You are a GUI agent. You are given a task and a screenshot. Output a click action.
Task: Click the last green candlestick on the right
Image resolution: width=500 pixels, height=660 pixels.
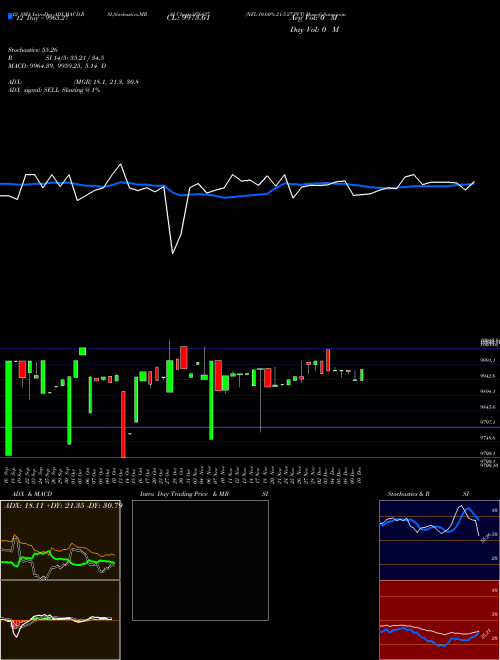coord(362,375)
